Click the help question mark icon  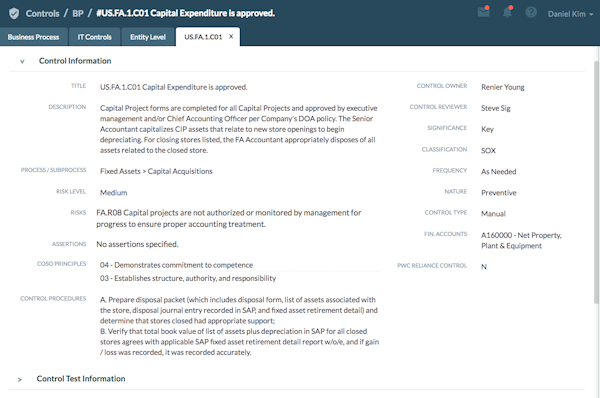[531, 12]
